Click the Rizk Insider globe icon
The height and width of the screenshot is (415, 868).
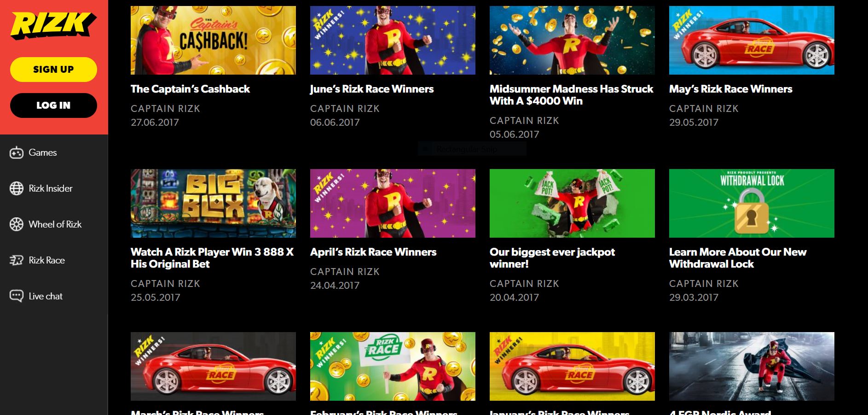17,188
